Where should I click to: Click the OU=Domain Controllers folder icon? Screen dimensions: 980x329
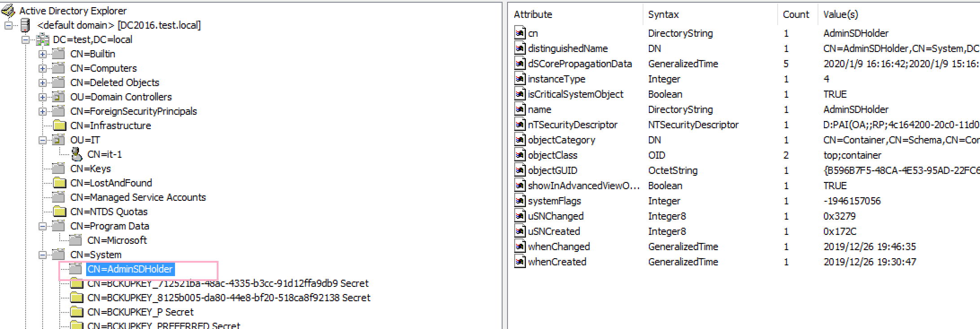(x=58, y=97)
